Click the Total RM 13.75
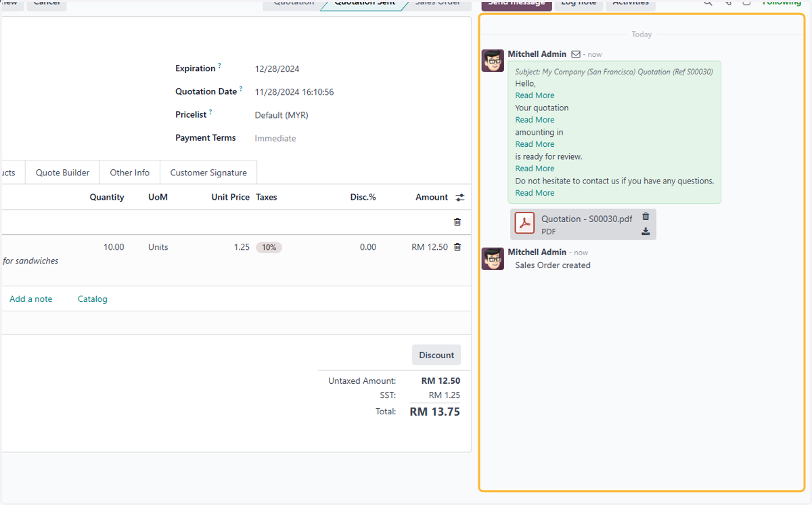This screenshot has width=812, height=505. [435, 411]
